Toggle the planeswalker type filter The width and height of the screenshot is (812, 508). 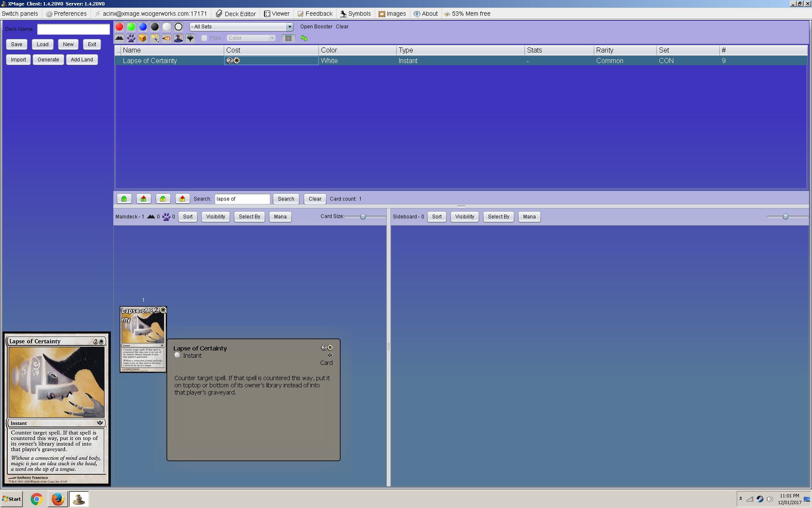click(x=190, y=38)
